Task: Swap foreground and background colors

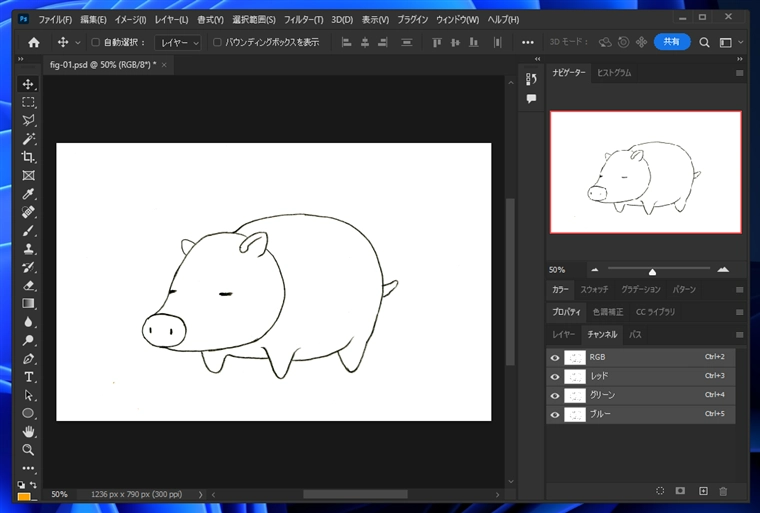Action: [x=33, y=484]
